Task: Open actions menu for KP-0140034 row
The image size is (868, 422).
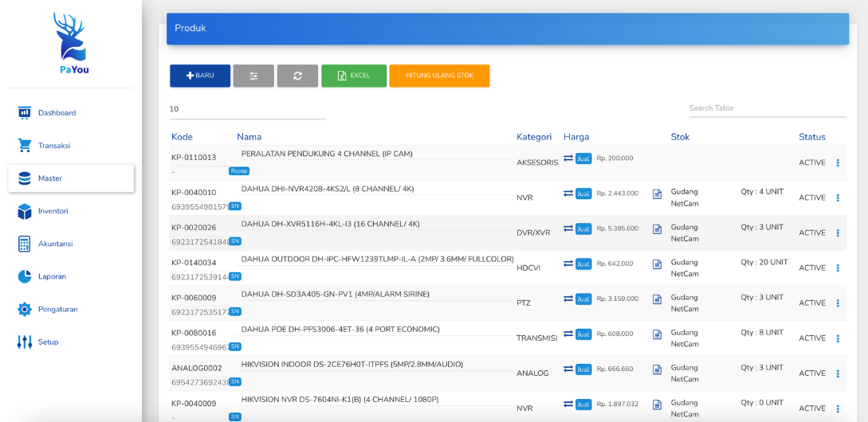Action: [x=838, y=268]
